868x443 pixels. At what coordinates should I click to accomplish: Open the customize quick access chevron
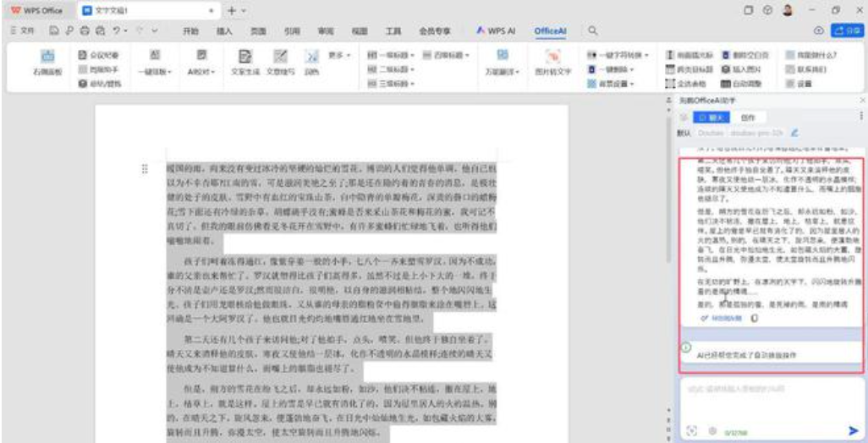point(155,31)
